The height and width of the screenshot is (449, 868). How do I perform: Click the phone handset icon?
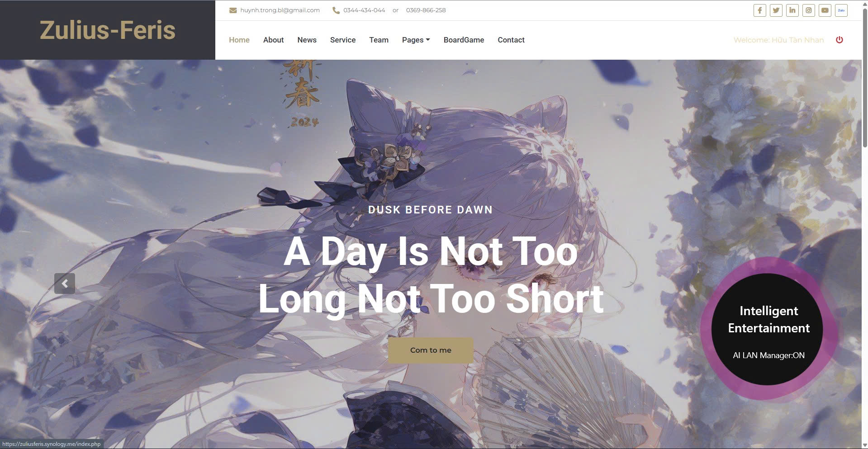coord(336,10)
